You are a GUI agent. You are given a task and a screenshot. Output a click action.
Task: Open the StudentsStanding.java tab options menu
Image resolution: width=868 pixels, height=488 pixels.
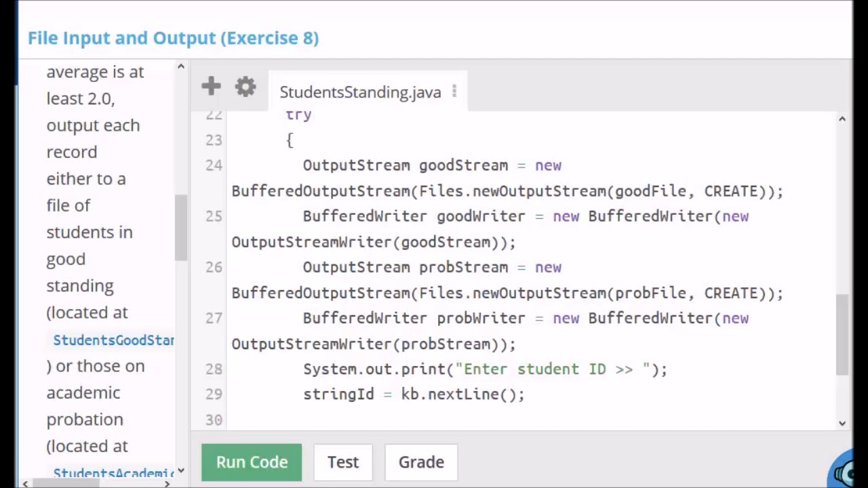tap(454, 91)
